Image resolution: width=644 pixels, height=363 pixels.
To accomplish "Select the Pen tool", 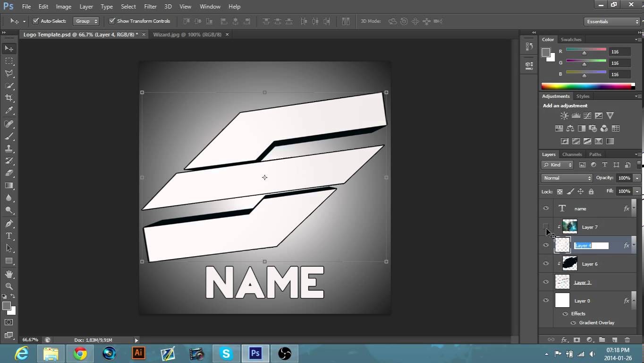I will click(9, 224).
